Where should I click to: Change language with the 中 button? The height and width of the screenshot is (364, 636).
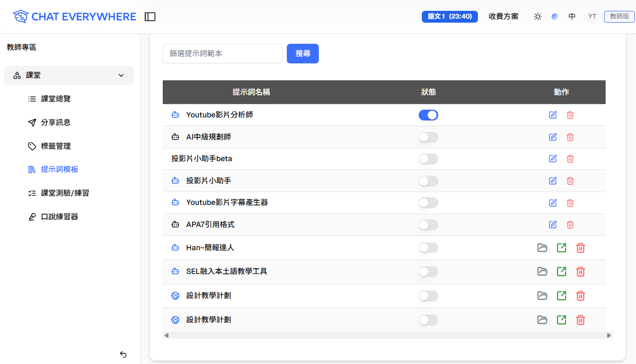pyautogui.click(x=572, y=16)
